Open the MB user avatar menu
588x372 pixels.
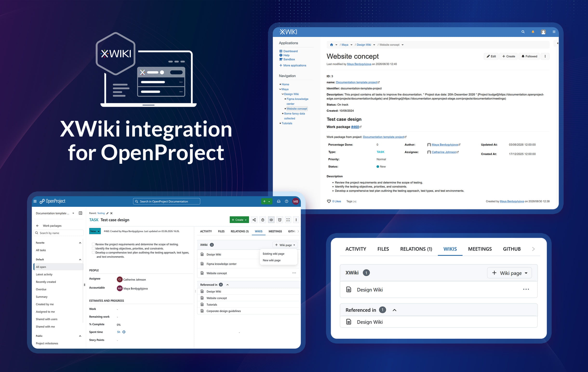click(295, 201)
